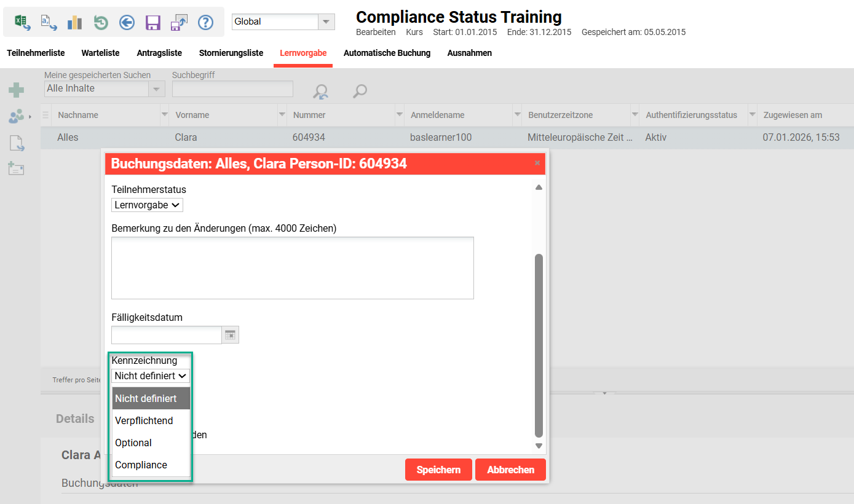This screenshot has width=854, height=504.
Task: Open the Automatische Buchung tab
Action: click(387, 53)
